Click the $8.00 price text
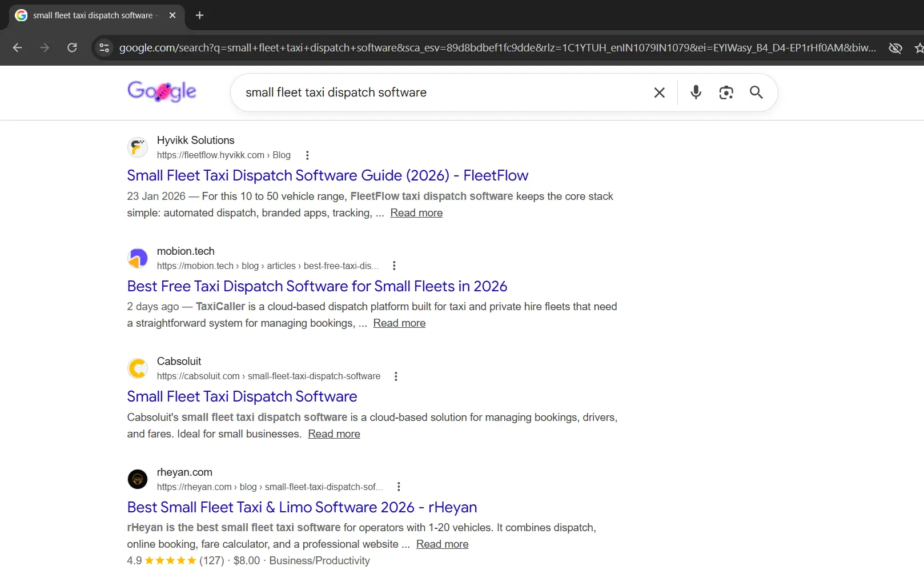This screenshot has height=582, width=924. (x=247, y=561)
